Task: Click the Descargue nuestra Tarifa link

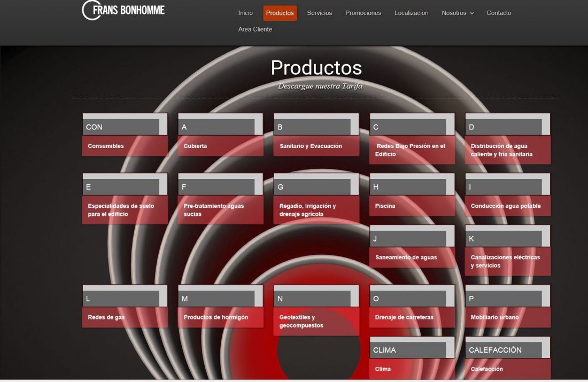Action: click(x=320, y=86)
